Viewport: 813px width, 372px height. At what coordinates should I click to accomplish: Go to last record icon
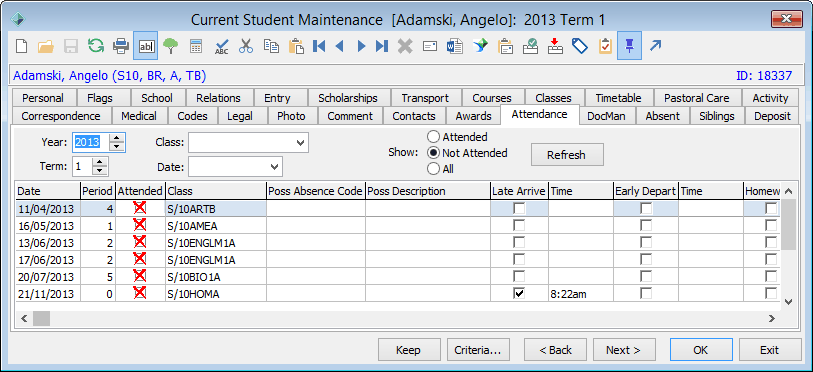(x=382, y=47)
